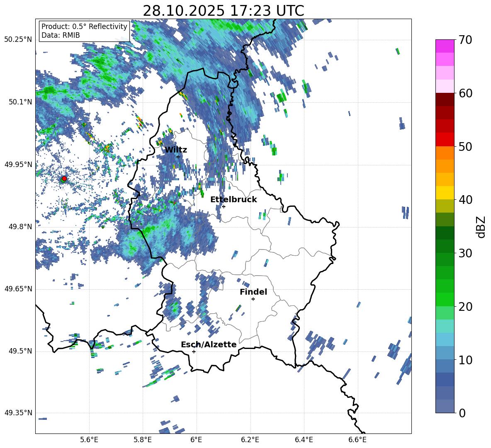Viewport: 491px width, 448px height.
Task: Click the dark red colorbar segment below 60
Action: point(445,99)
